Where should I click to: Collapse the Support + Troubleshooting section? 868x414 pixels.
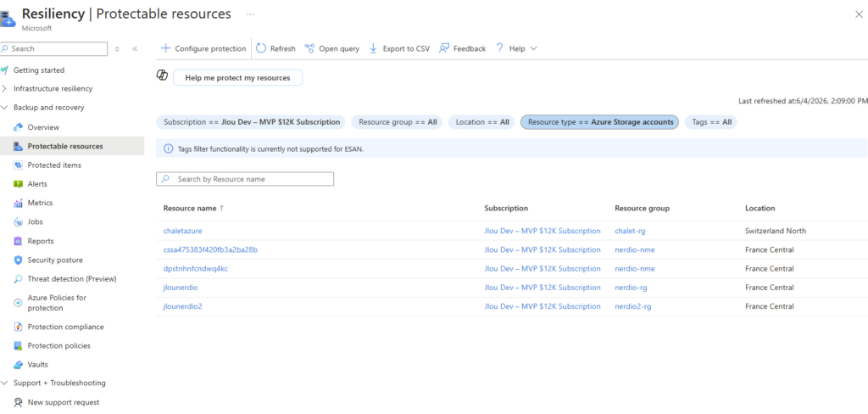5,383
